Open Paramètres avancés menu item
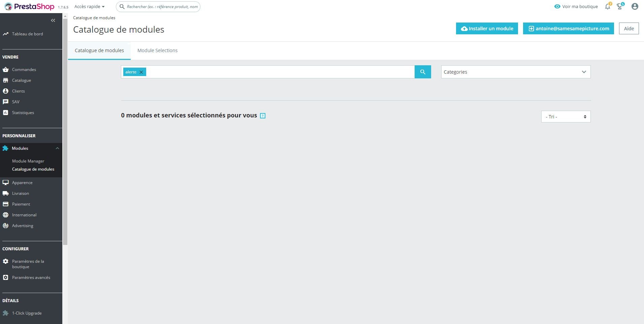 click(x=31, y=278)
